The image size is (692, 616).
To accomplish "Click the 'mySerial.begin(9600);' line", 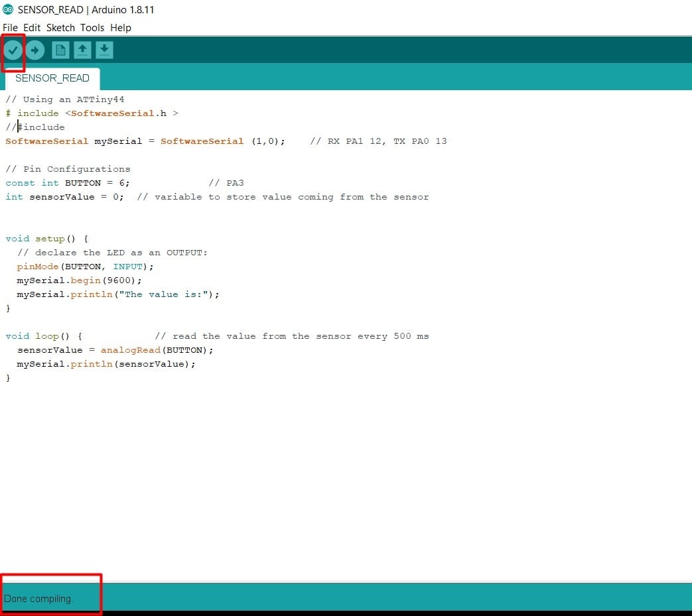I will [80, 280].
